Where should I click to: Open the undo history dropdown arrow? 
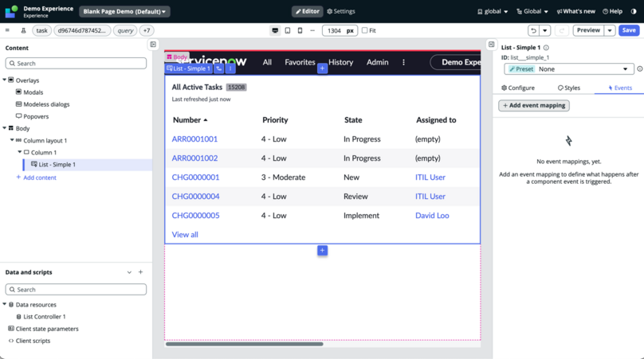(x=545, y=30)
